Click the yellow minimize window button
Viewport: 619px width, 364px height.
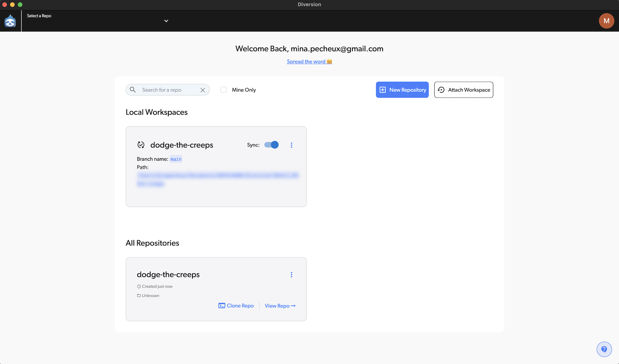click(12, 5)
